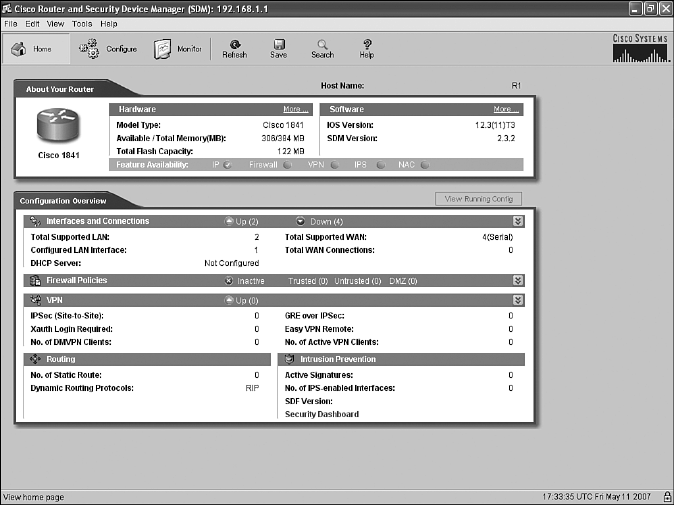The width and height of the screenshot is (674, 505).
Task: Open the Home page icon
Action: click(x=18, y=49)
